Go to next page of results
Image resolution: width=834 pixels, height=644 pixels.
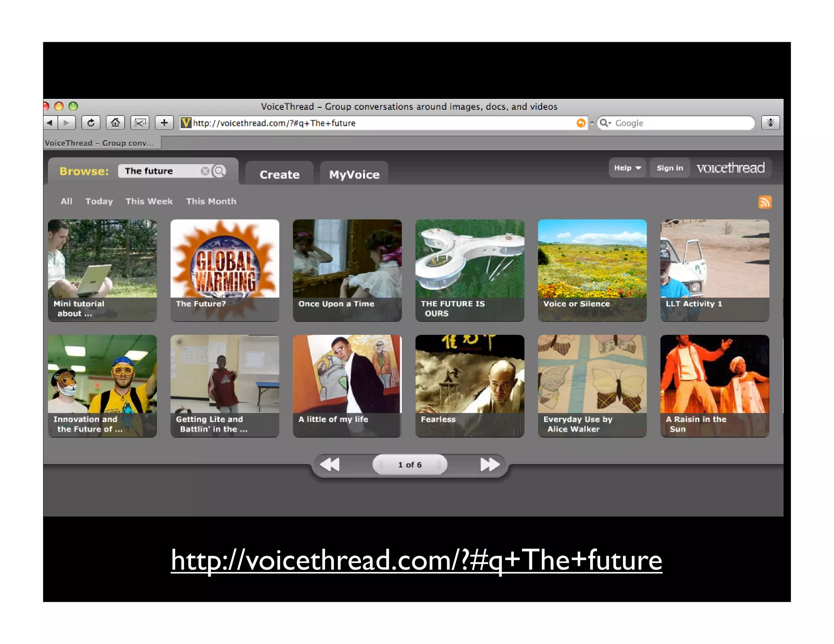click(489, 464)
